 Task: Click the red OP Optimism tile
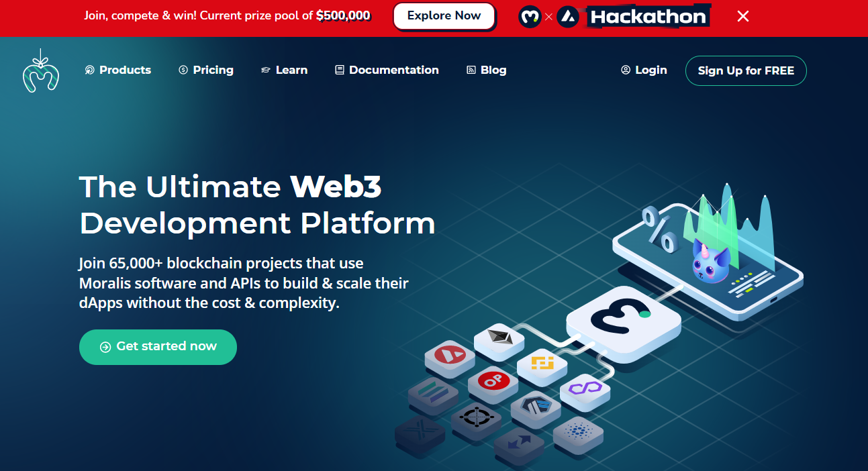point(493,384)
